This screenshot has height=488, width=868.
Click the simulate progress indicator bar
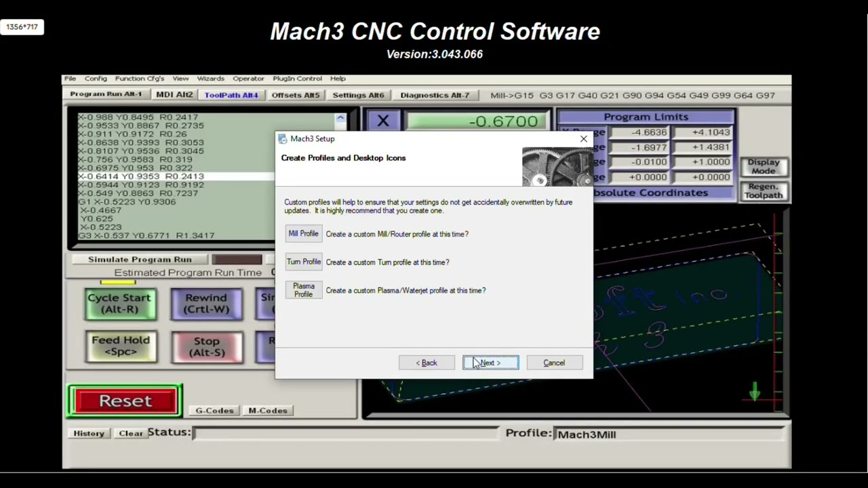[237, 260]
